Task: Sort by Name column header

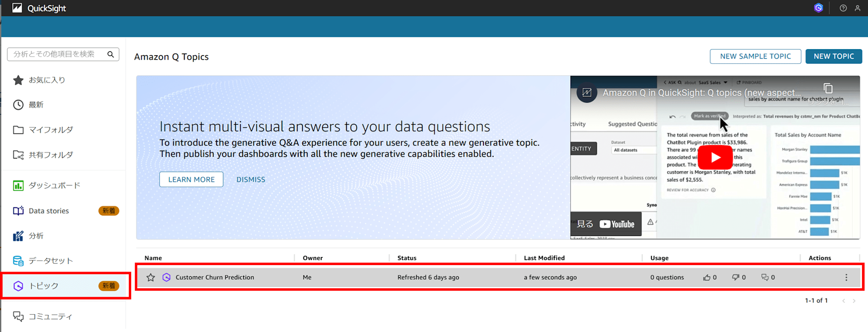Action: [153, 258]
